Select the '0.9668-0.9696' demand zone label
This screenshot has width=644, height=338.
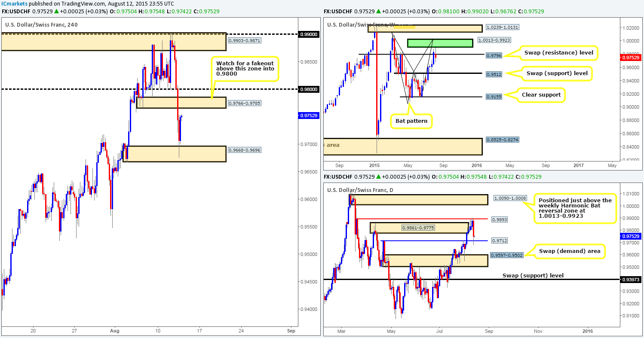[x=245, y=150]
